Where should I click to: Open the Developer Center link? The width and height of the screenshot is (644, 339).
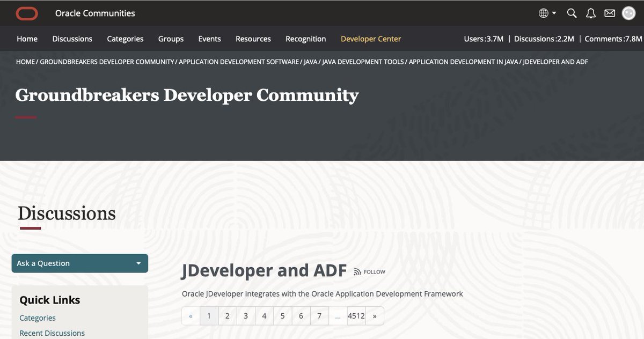(371, 39)
